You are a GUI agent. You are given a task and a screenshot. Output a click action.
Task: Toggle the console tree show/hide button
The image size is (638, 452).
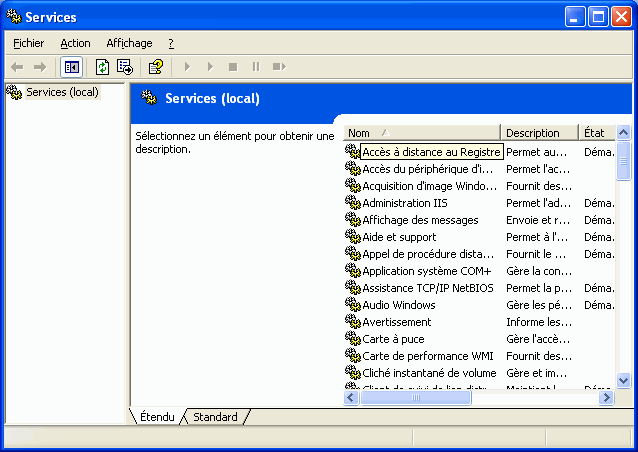coord(72,67)
